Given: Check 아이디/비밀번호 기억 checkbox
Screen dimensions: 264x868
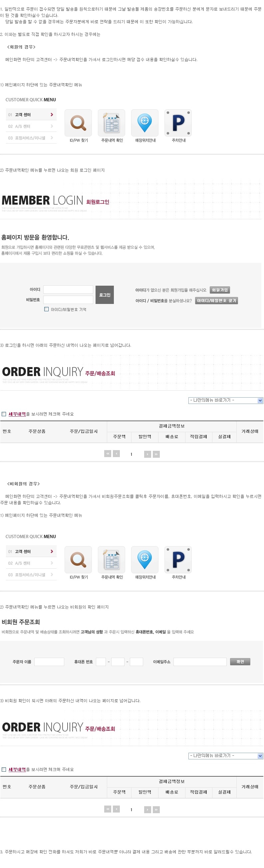Looking at the screenshot, I should (x=47, y=309).
